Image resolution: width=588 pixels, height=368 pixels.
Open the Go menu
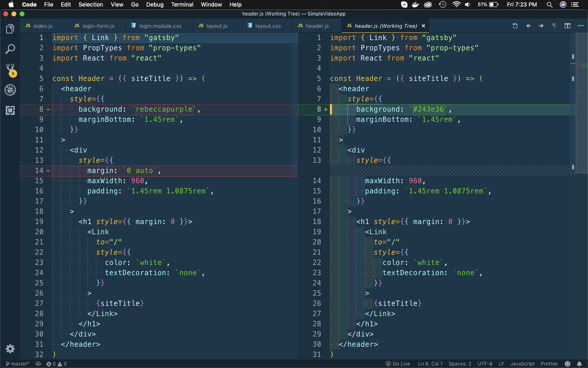(x=135, y=4)
